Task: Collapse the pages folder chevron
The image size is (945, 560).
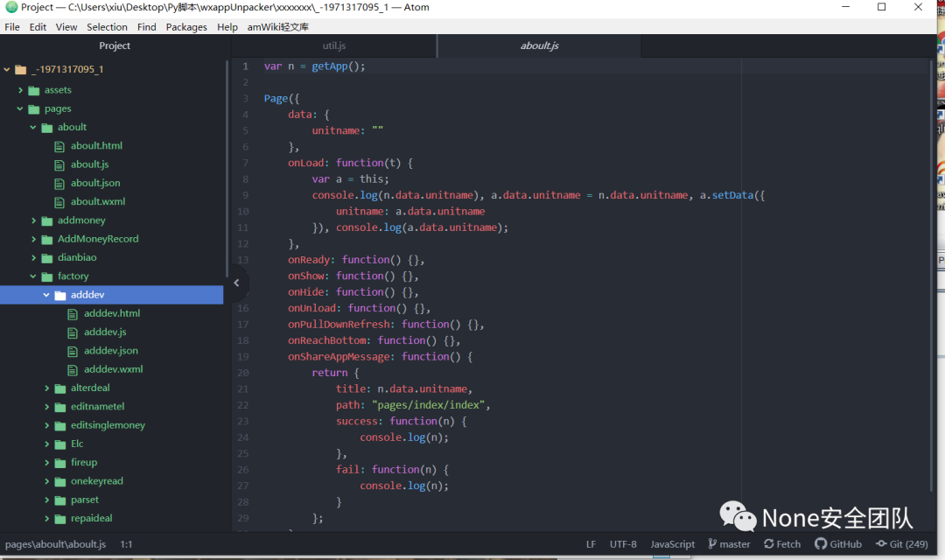Action: pyautogui.click(x=20, y=108)
